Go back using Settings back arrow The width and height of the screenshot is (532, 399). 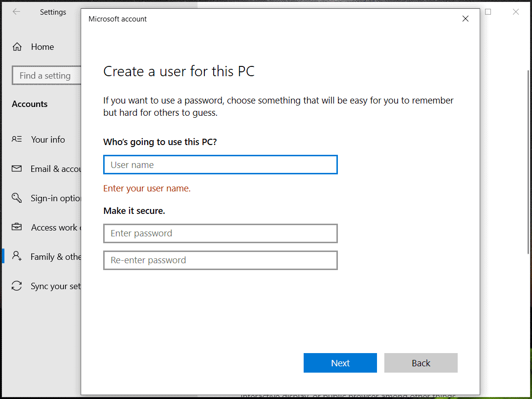click(16, 12)
